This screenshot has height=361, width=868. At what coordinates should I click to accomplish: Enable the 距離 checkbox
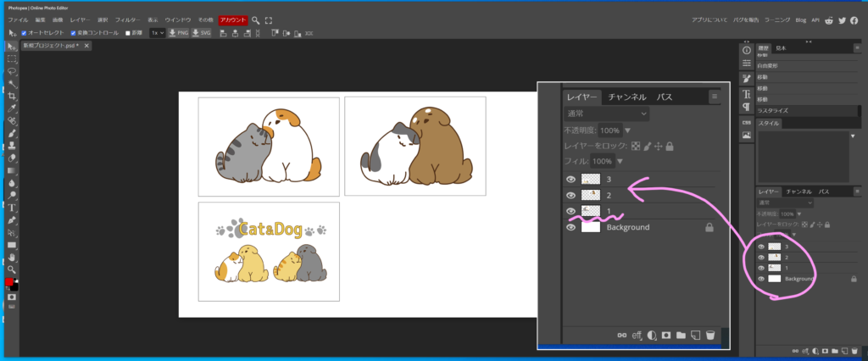pyautogui.click(x=128, y=33)
